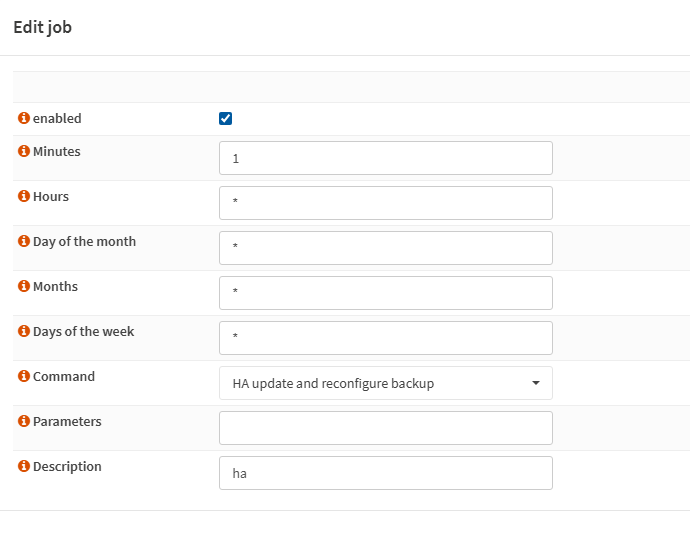
Task: Click into the Hours text box
Action: point(386,203)
